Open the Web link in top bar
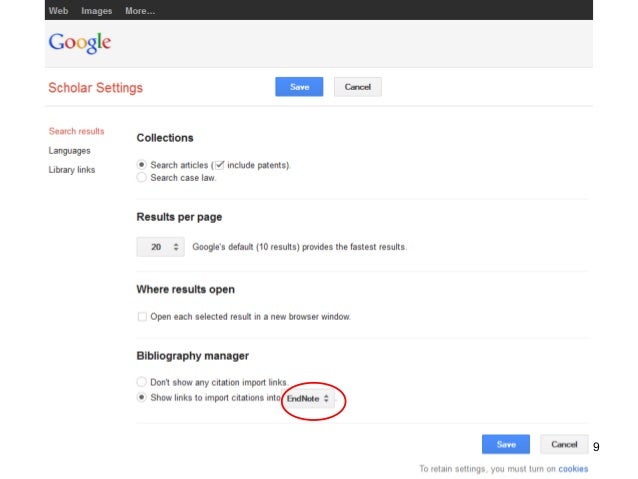Image resolution: width=638 pixels, height=479 pixels. [58, 11]
